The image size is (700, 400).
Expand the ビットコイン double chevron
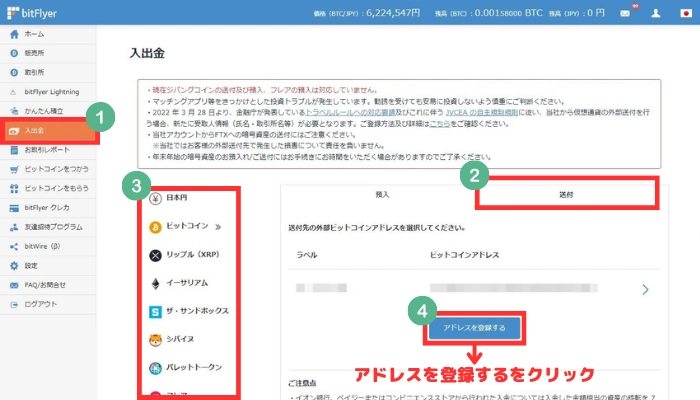[x=218, y=227]
